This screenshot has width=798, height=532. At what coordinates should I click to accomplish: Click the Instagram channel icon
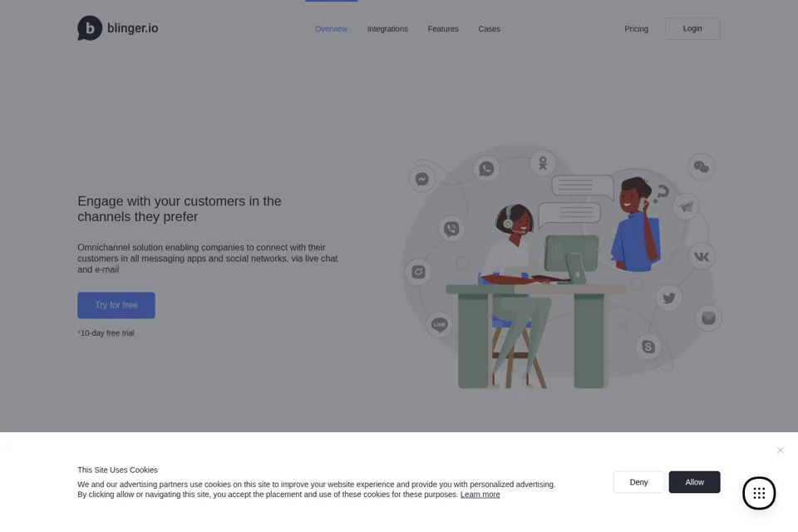(x=418, y=272)
